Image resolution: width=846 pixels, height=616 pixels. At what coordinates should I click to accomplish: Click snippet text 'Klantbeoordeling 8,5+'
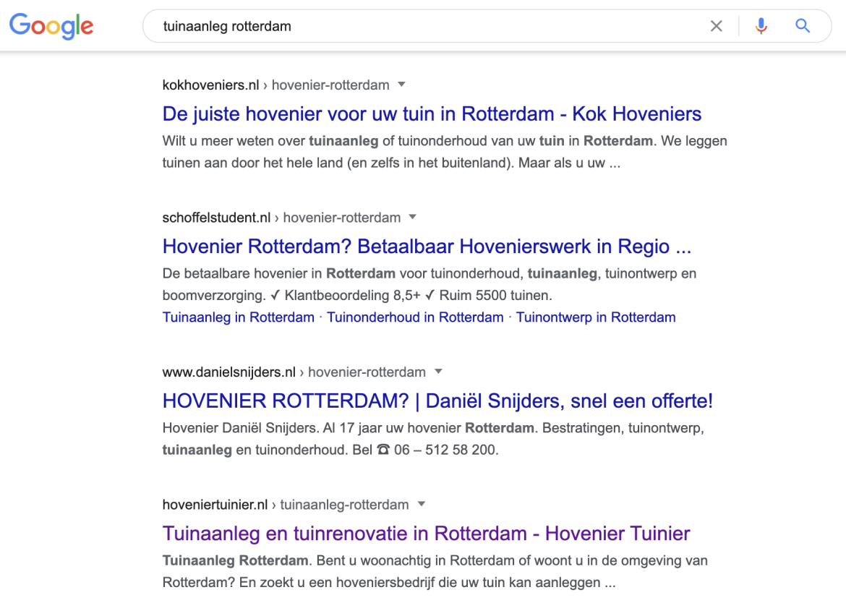coord(352,296)
